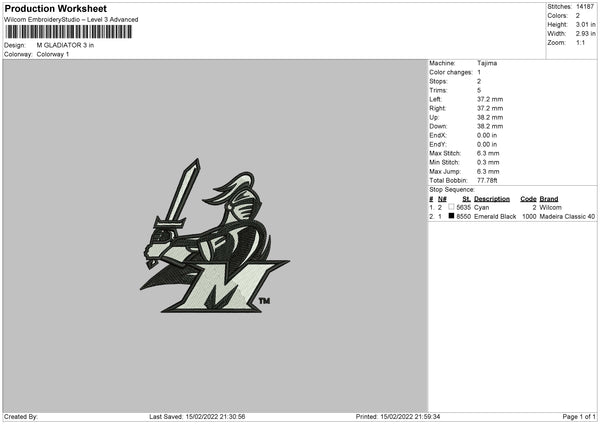Click the Trims value 5
Image resolution: width=600 pixels, height=424 pixels.
(479, 90)
